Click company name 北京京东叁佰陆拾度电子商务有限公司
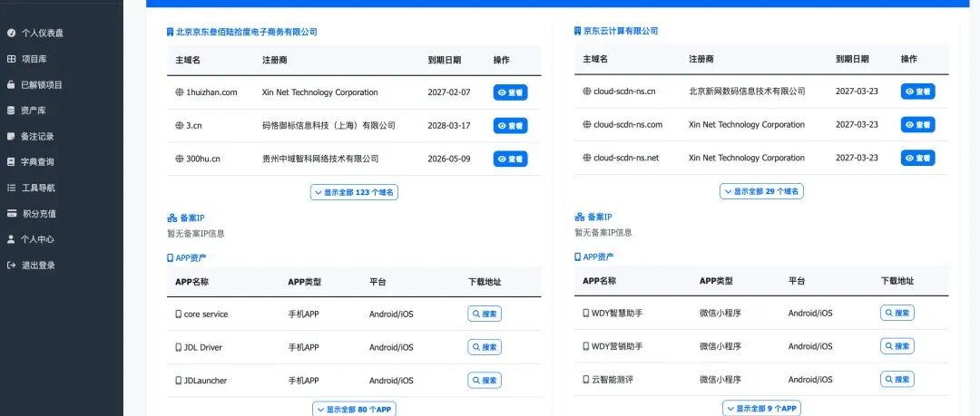The image size is (980, 416). click(x=247, y=32)
